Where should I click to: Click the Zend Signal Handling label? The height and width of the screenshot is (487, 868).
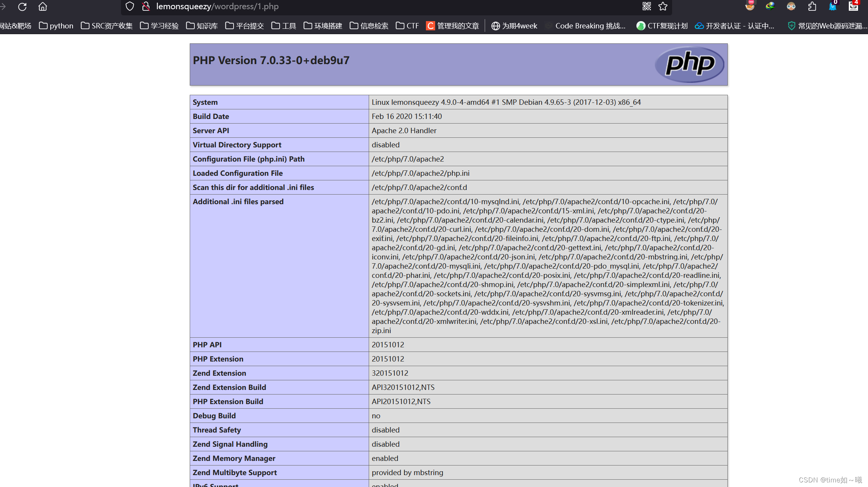tap(230, 444)
